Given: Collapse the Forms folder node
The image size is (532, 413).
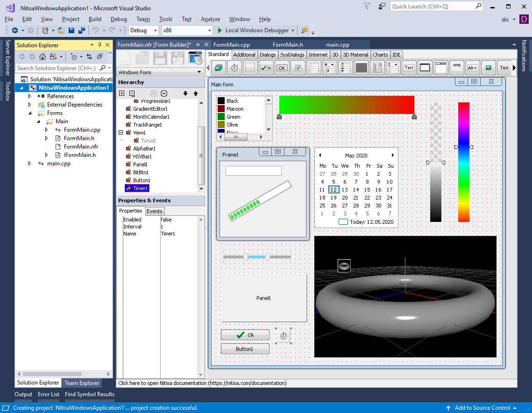Looking at the screenshot, I should click(x=30, y=113).
